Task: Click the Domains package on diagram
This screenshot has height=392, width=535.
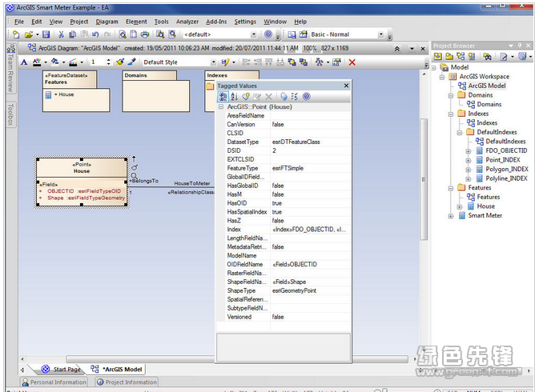Action: click(155, 90)
